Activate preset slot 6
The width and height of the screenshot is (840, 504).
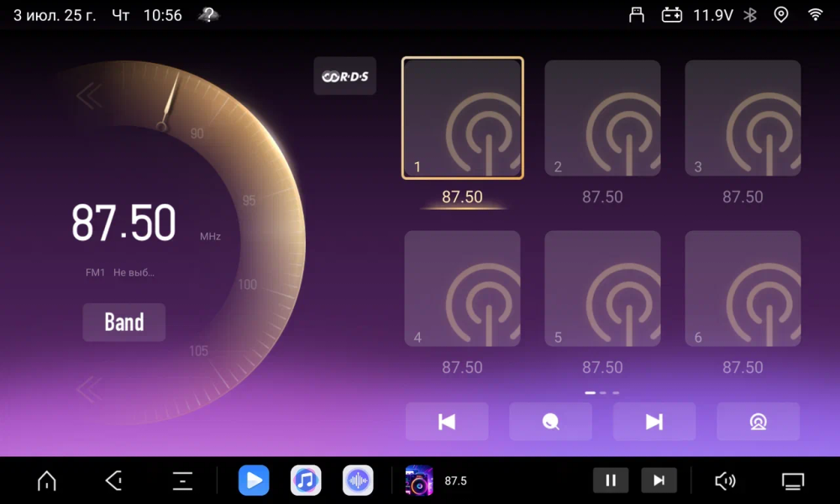[743, 288]
